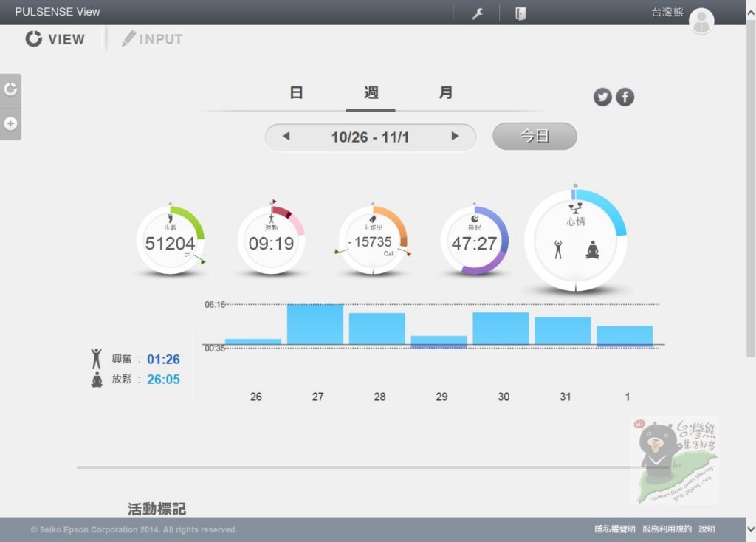Click the scrollbar up arrow
The height and width of the screenshot is (542, 756).
point(751,13)
